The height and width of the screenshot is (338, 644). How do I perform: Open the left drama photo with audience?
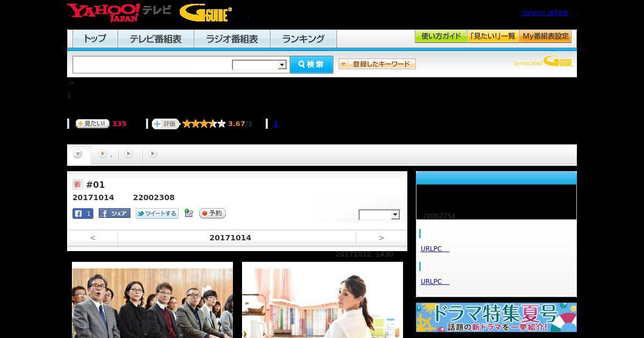pos(152,300)
